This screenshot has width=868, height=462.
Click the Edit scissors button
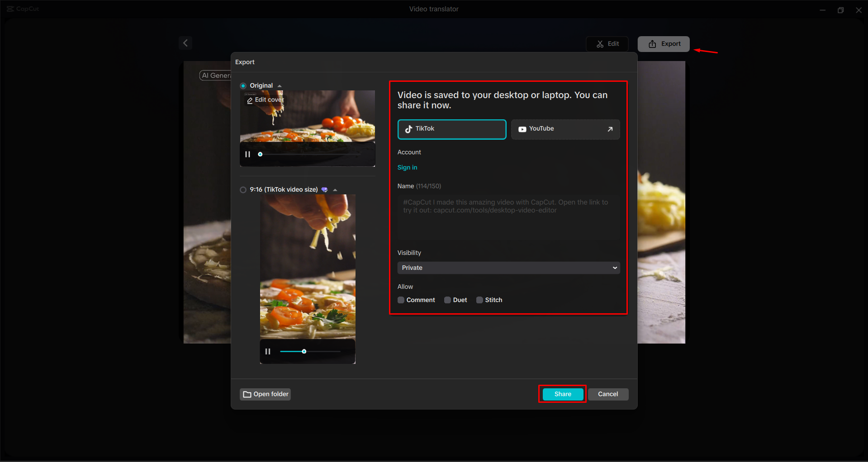(x=607, y=44)
